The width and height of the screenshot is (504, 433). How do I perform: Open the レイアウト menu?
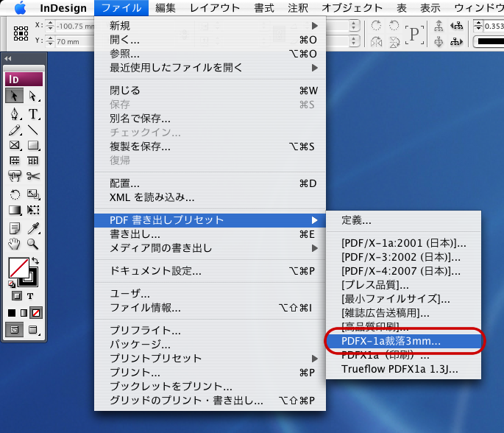click(215, 7)
